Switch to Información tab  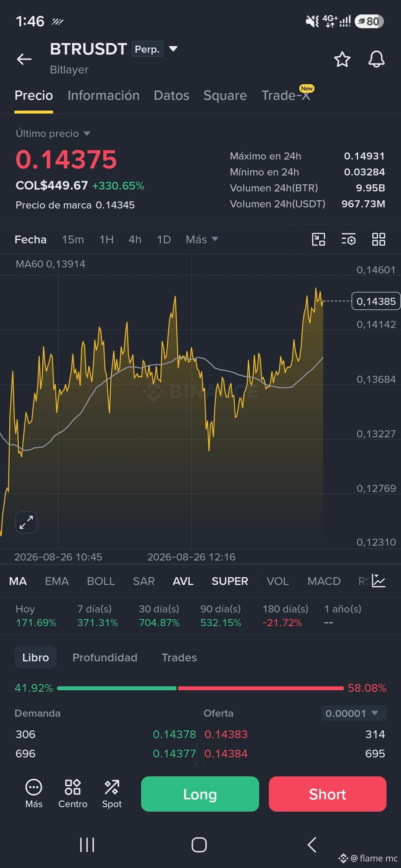104,95
